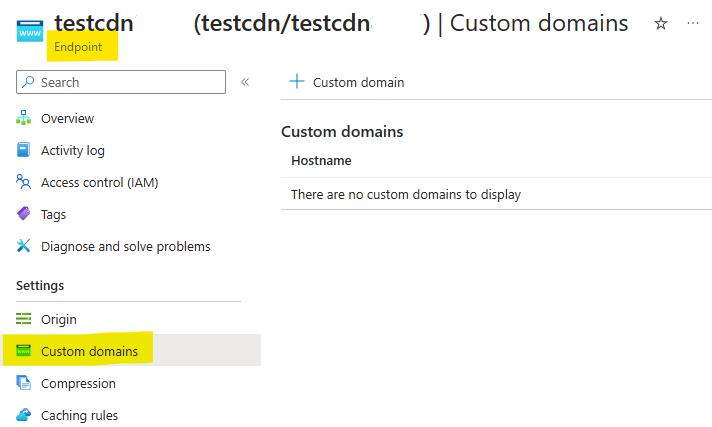Click the Overview icon
Image resolution: width=712 pixels, height=427 pixels.
[24, 118]
